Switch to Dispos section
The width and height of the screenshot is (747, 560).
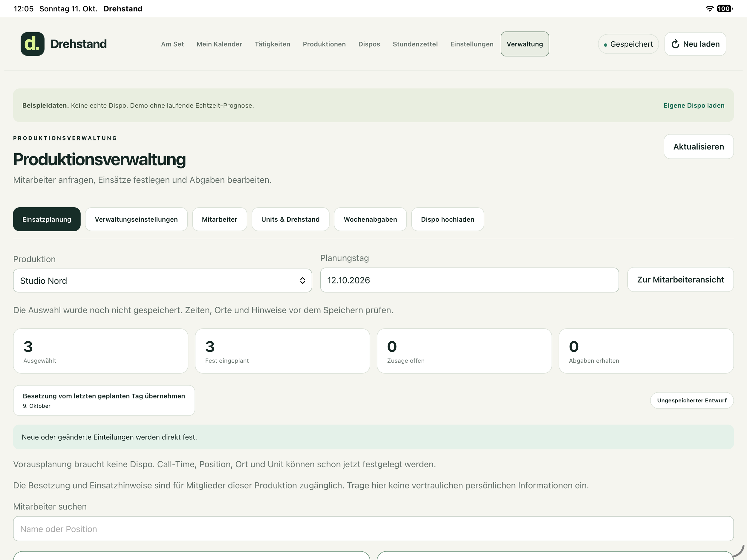pyautogui.click(x=369, y=44)
